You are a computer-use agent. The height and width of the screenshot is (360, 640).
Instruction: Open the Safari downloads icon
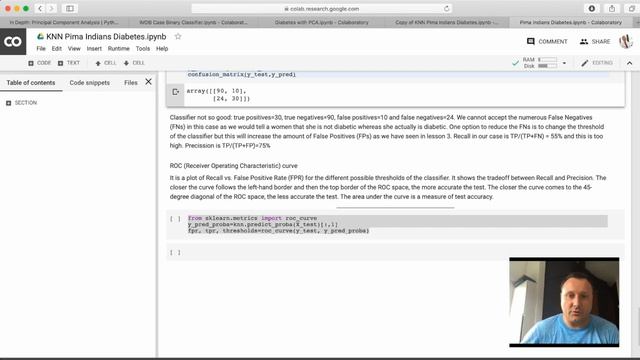pos(591,8)
